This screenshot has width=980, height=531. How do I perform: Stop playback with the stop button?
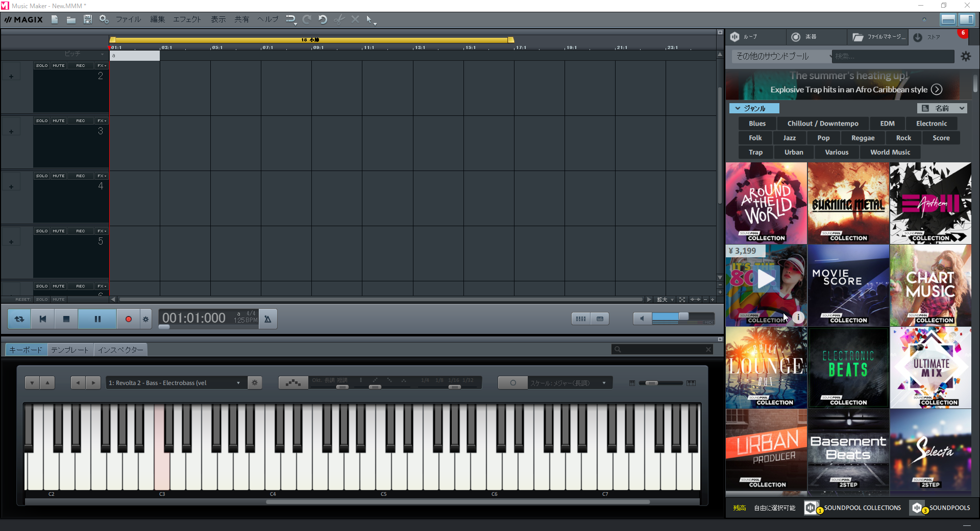[x=66, y=319]
